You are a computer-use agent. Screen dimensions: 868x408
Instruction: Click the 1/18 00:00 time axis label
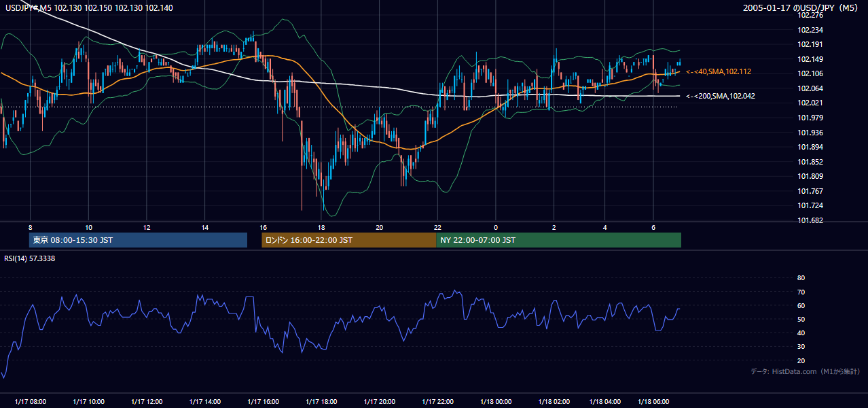[x=496, y=402]
